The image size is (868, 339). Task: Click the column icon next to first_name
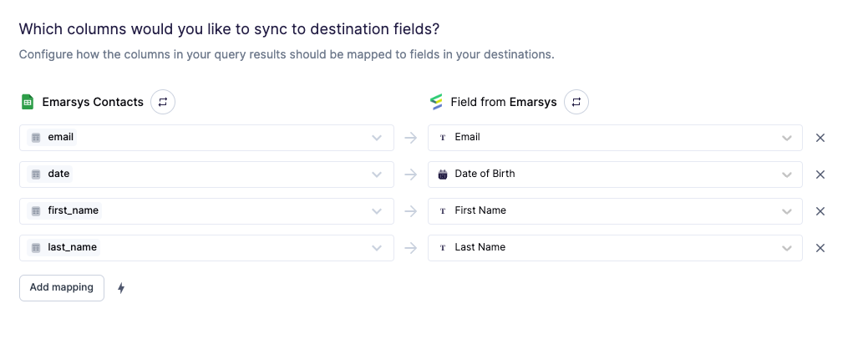click(36, 211)
